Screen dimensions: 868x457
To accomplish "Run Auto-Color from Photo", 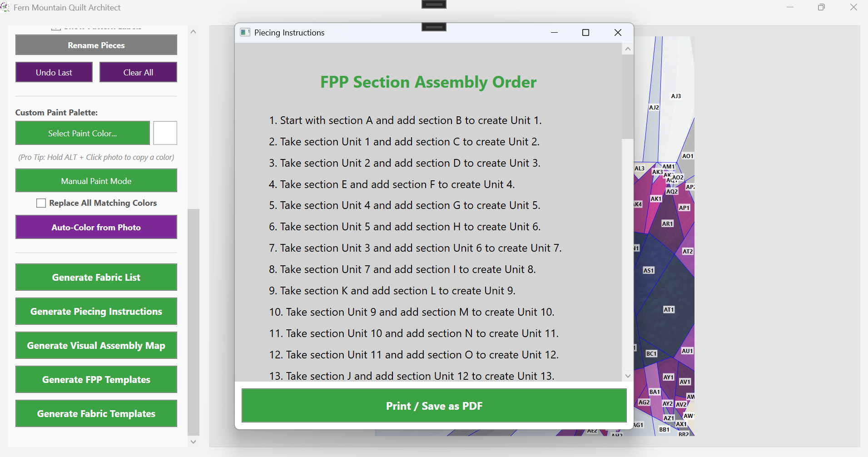I will tap(96, 227).
